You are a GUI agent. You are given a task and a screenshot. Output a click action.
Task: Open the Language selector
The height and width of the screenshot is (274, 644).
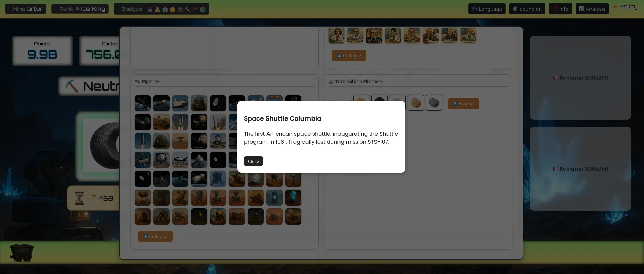(x=487, y=9)
